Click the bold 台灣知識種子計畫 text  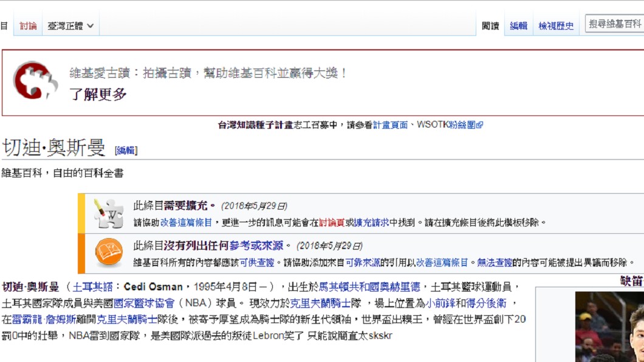point(255,125)
